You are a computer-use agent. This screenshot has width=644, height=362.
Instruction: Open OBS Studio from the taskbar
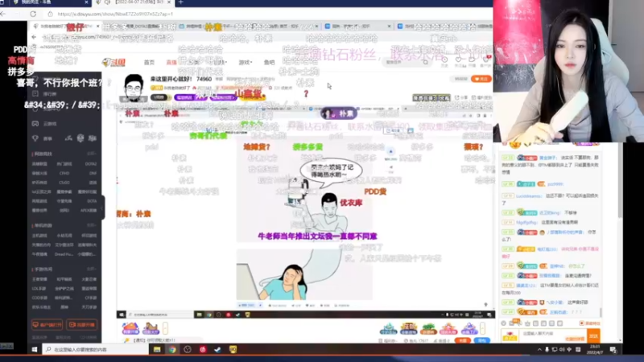click(188, 349)
